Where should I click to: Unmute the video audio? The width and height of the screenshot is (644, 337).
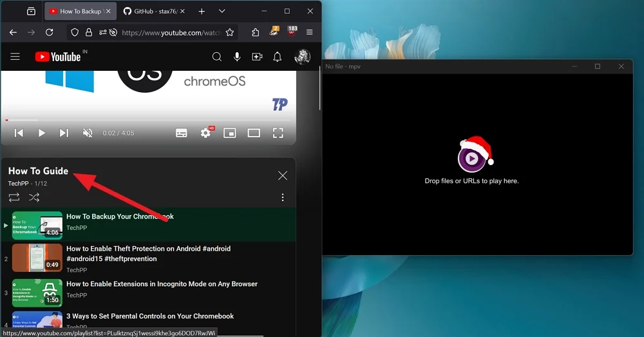[88, 133]
